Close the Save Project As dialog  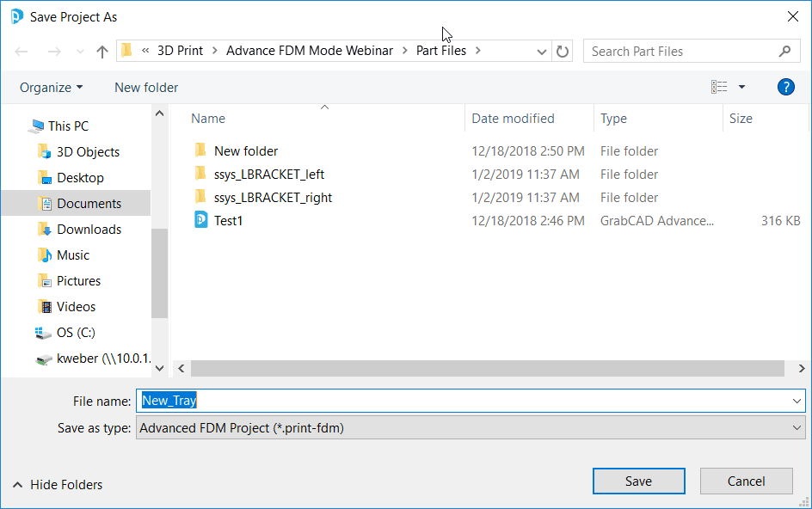pos(792,16)
